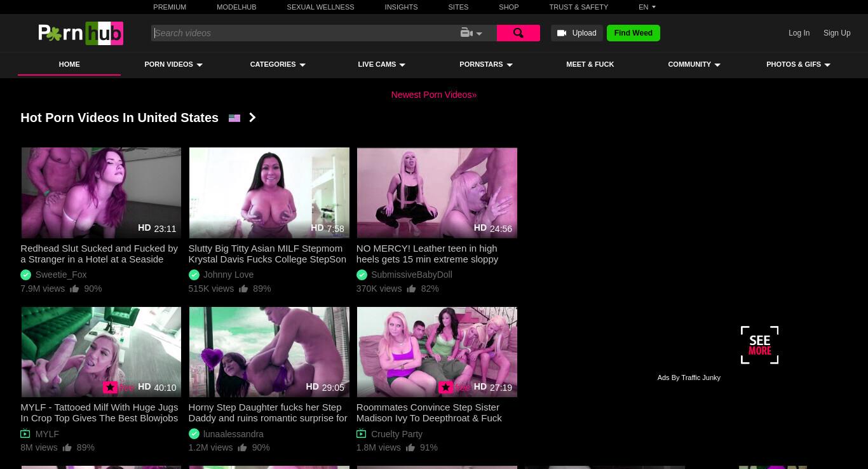This screenshot has width=868, height=469.
Task: Click the verified badge next to SubmissiveBabyDoll
Action: click(362, 275)
